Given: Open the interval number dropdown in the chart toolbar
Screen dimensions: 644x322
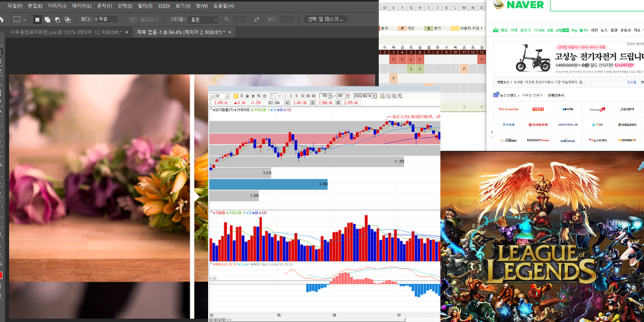Looking at the screenshot, I should [x=279, y=96].
